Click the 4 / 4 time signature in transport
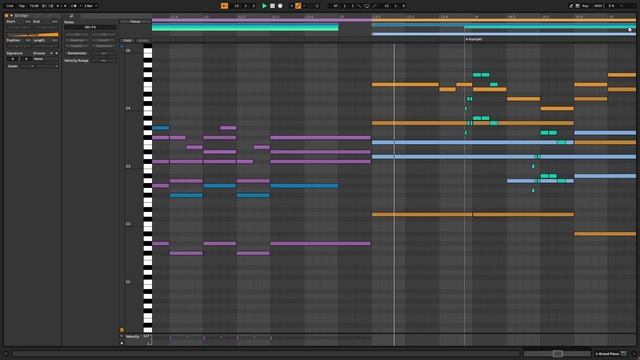 [x=61, y=6]
